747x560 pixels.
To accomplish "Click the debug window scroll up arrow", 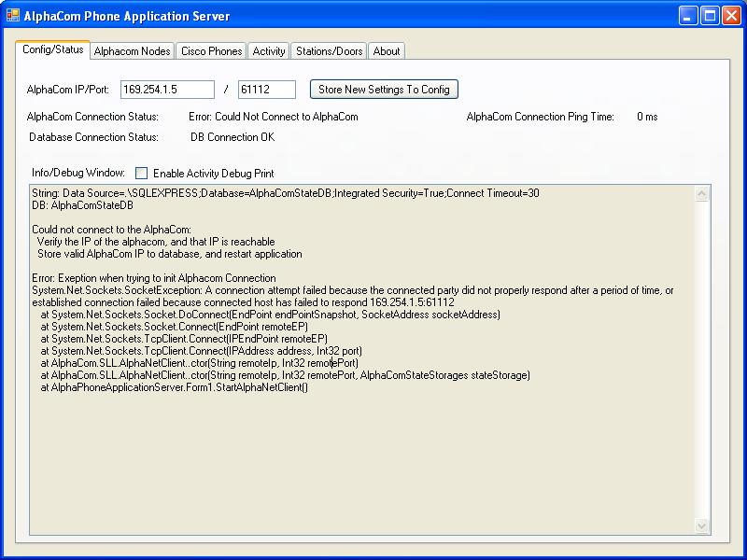I will (x=703, y=194).
